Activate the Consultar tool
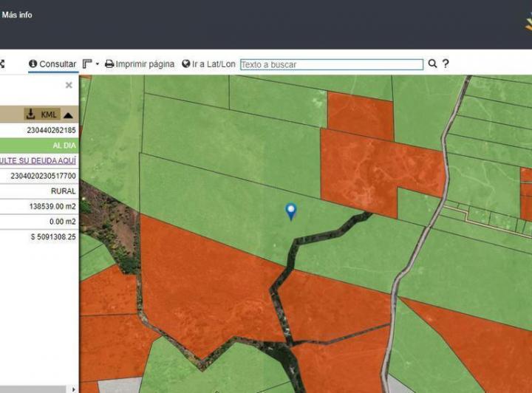 (52, 64)
